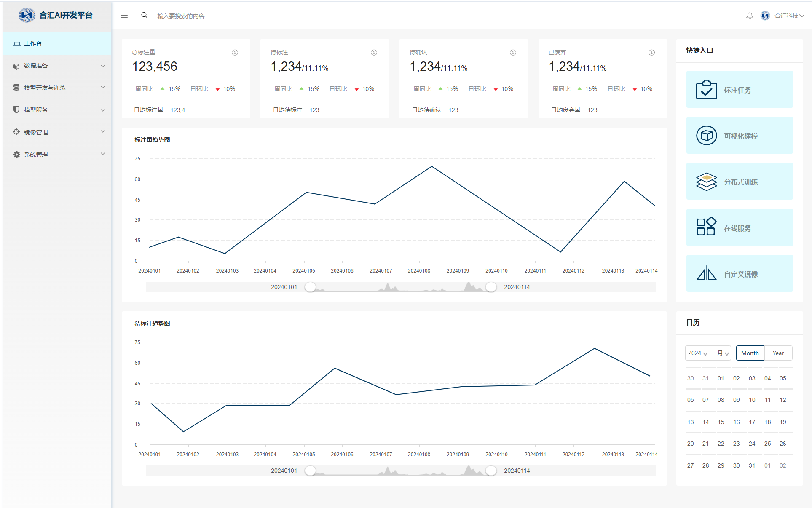The width and height of the screenshot is (812, 508).
Task: Open the 一月 month dropdown
Action: pyautogui.click(x=720, y=353)
